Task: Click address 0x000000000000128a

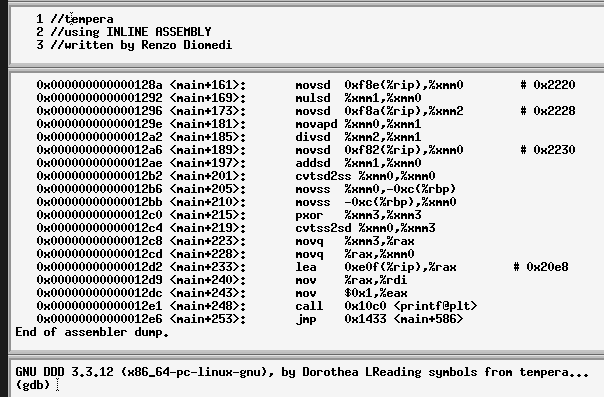Action: (99, 85)
